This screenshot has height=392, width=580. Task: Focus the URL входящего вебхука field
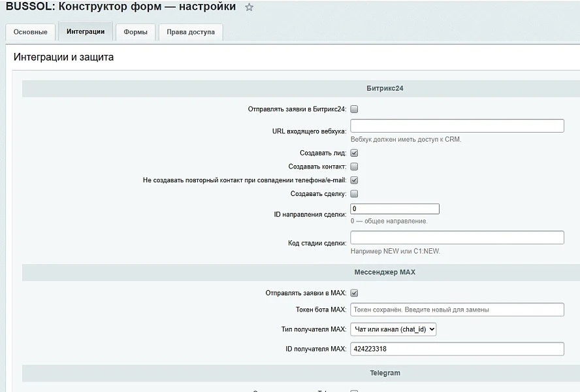pos(457,126)
